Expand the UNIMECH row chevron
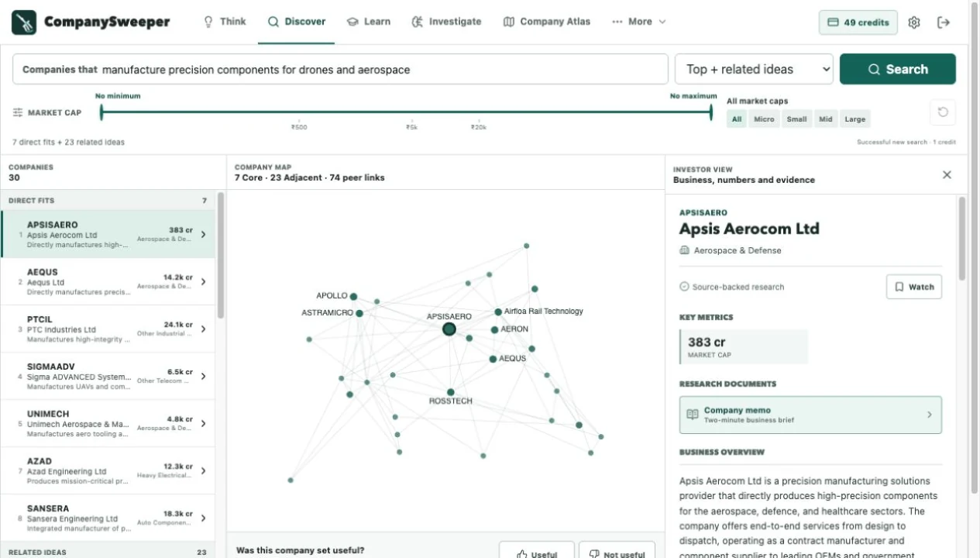Viewport: 980px width, 558px height. 203,424
